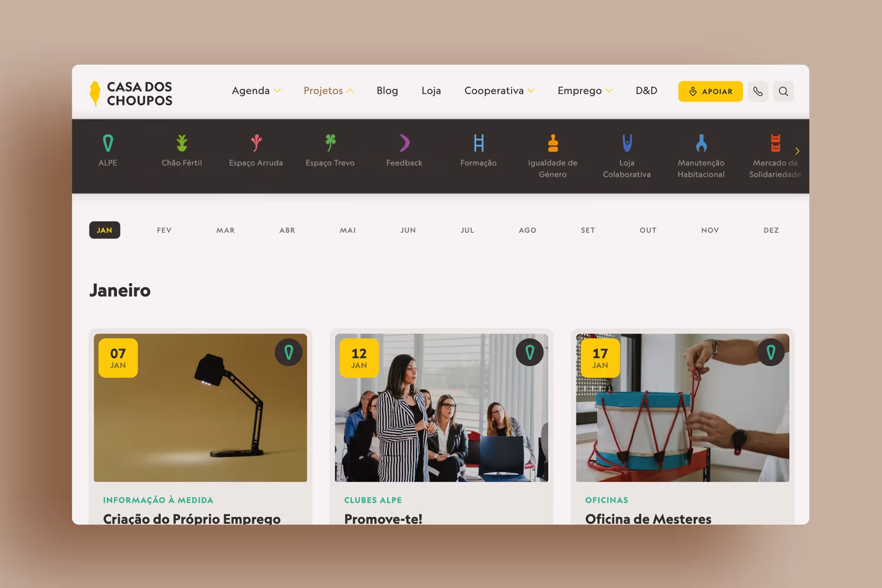This screenshot has width=882, height=588.
Task: Open the Chão Fértil project icon
Action: pos(182,143)
